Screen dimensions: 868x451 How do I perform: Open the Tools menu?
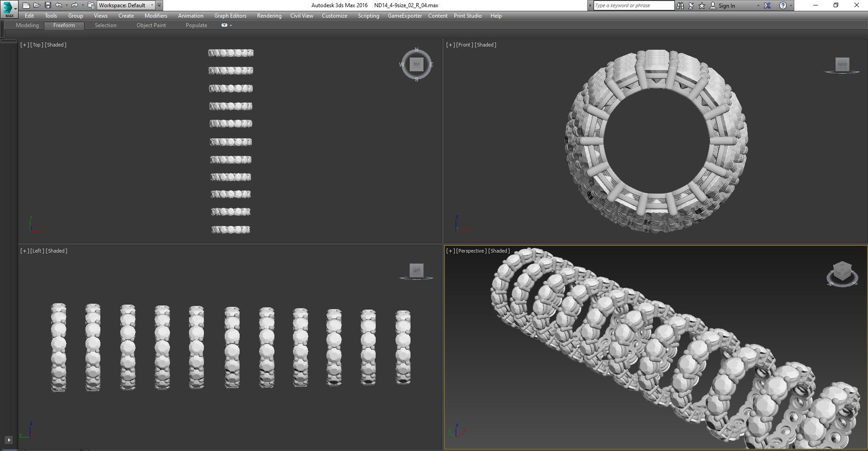coord(51,16)
